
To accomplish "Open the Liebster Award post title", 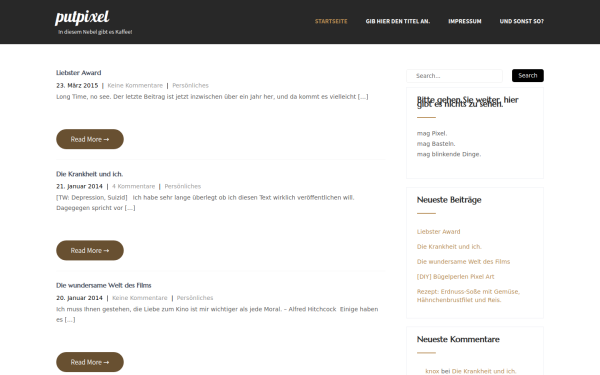I will tap(79, 73).
